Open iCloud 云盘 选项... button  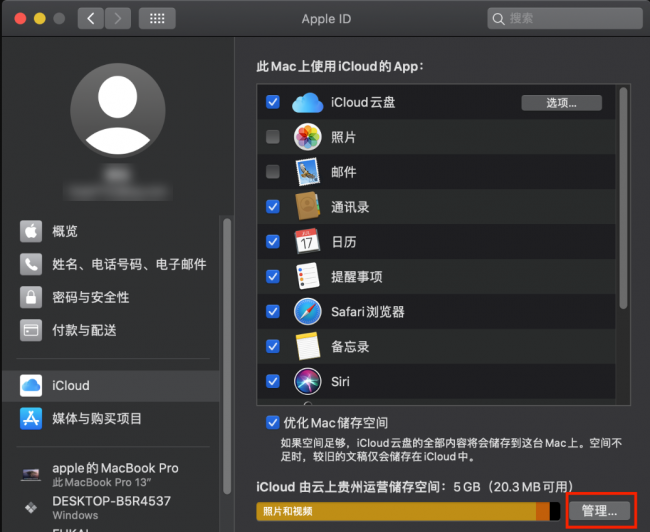[x=561, y=103]
